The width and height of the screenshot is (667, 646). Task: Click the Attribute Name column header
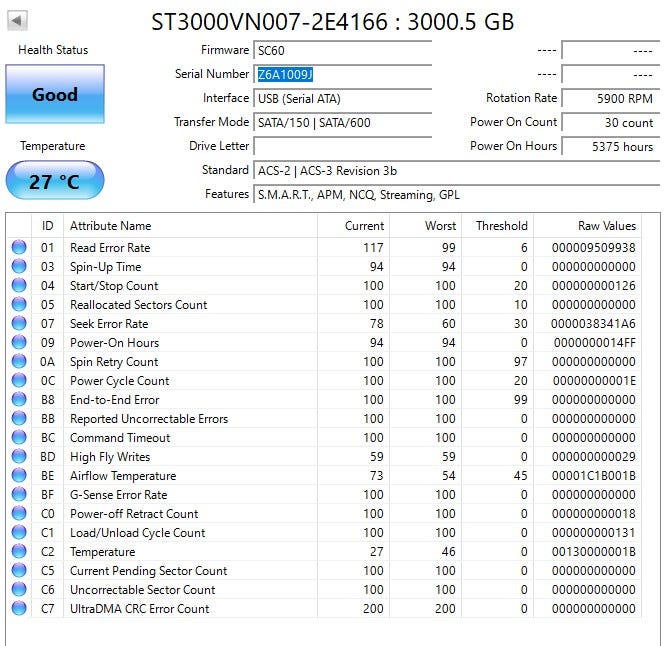190,225
